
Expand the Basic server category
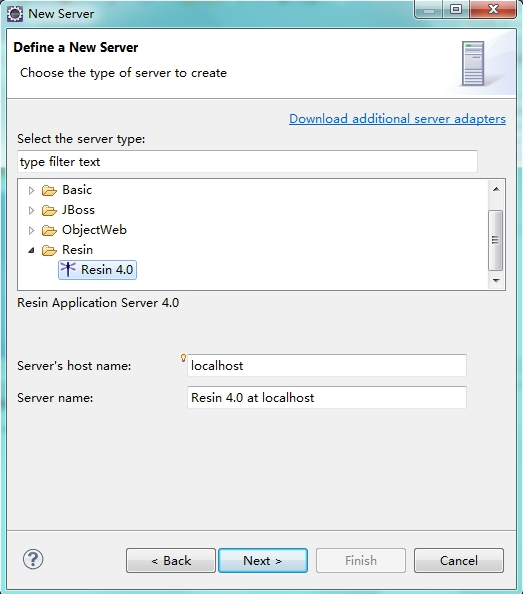pyautogui.click(x=31, y=190)
